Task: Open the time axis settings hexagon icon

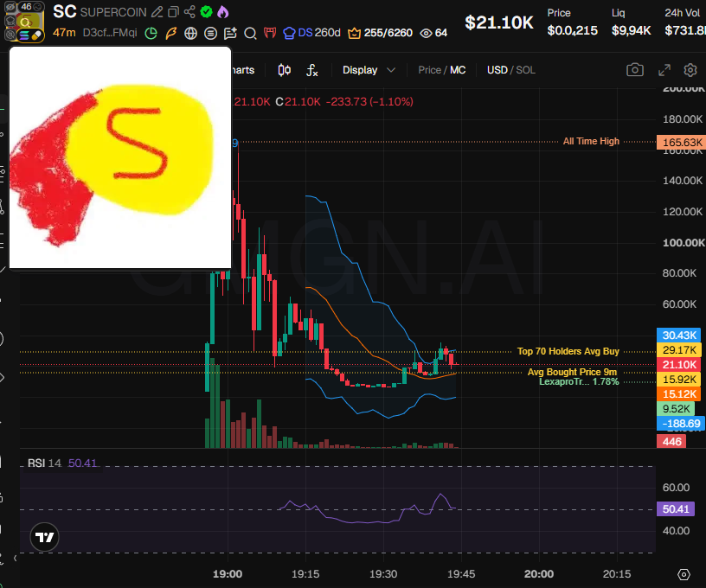Action: (x=684, y=574)
